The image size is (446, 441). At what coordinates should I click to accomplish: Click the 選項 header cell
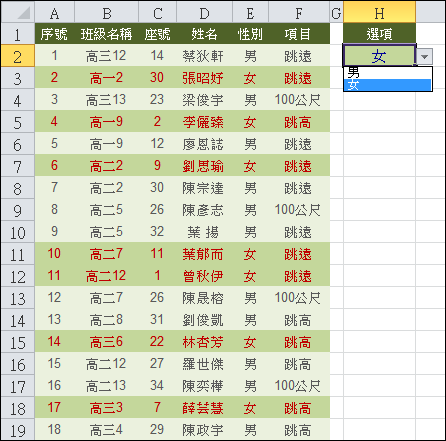(379, 34)
